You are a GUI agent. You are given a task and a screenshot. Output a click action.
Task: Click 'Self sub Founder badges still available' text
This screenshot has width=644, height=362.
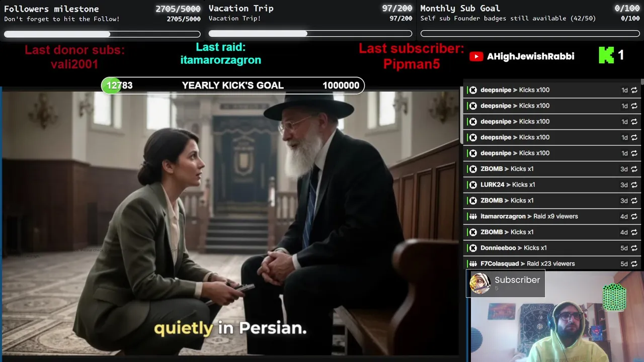pos(494,19)
